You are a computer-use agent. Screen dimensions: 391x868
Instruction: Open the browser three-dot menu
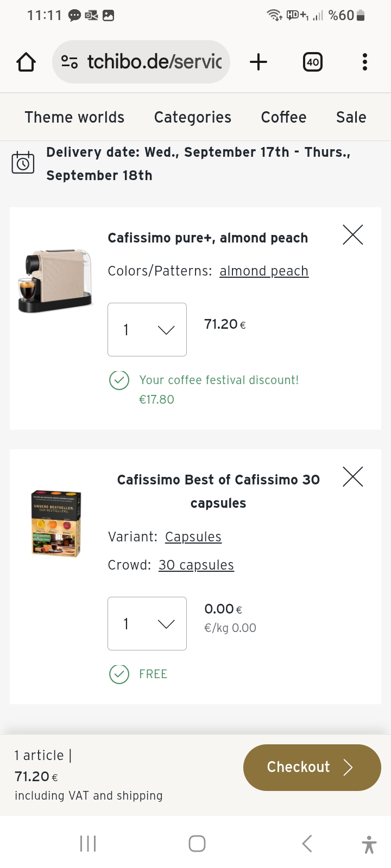click(x=365, y=62)
